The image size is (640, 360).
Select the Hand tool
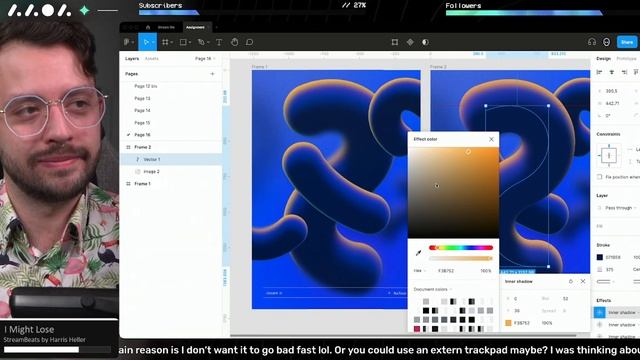click(235, 42)
